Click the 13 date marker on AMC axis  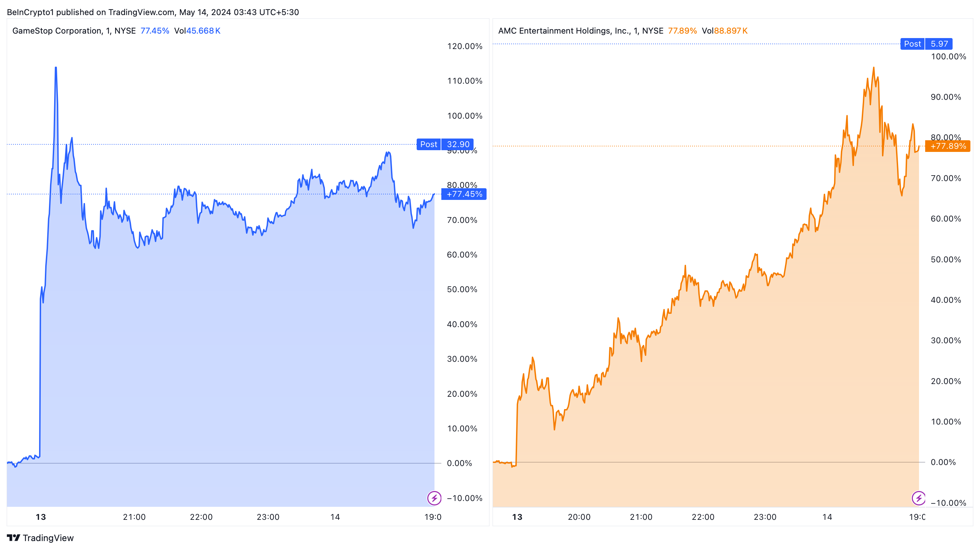tap(517, 517)
